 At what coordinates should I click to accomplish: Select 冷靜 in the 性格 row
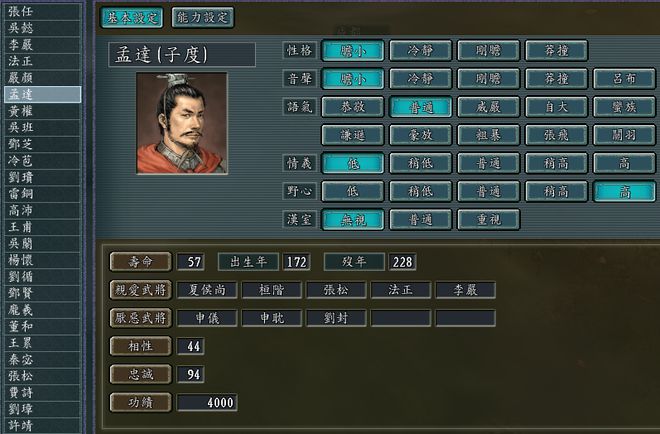click(x=420, y=51)
